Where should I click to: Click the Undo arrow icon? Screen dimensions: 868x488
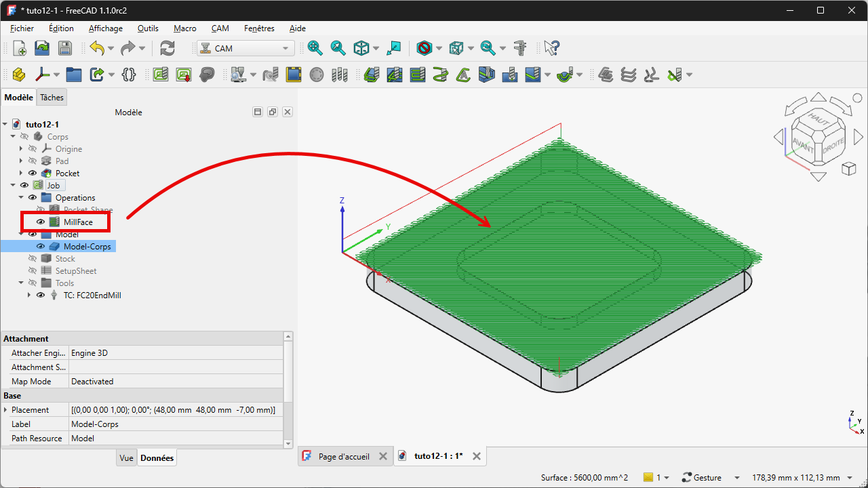97,48
